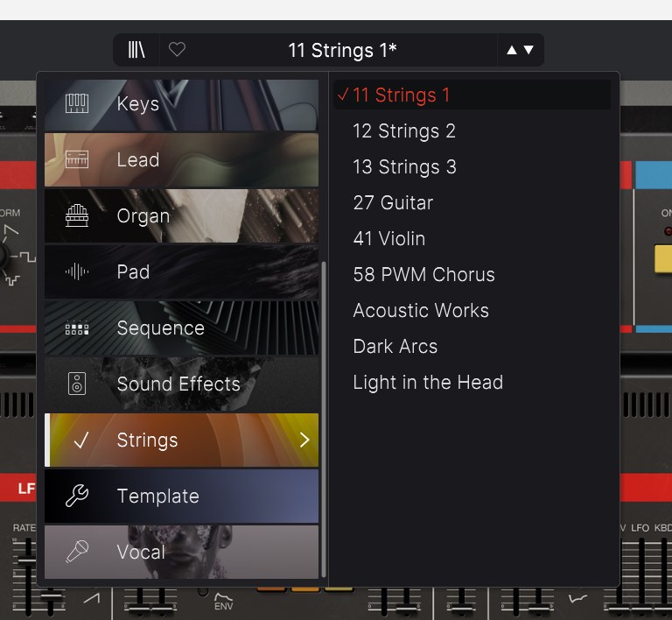672x620 pixels.
Task: Favorite the preset with the heart icon
Action: [x=177, y=50]
